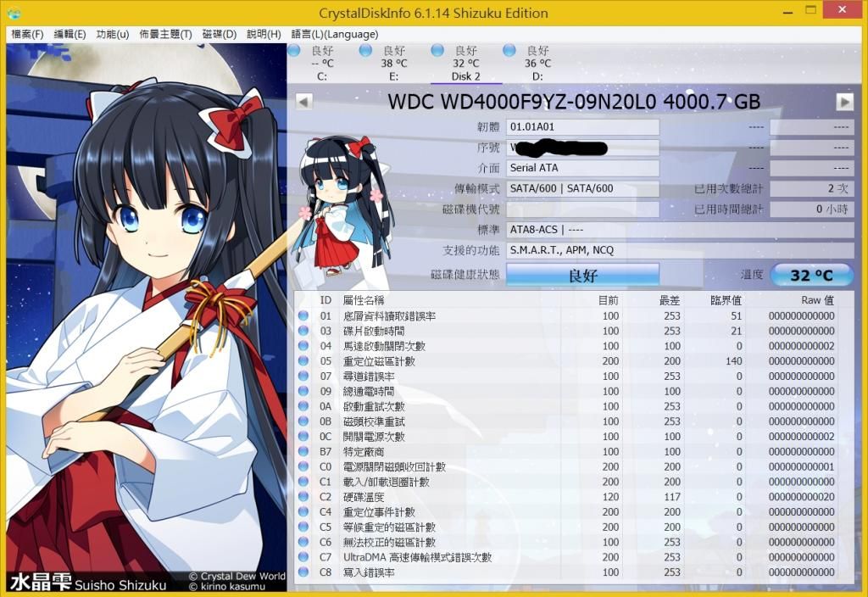Click the status icon for attribute 09
Image resolution: width=868 pixels, height=597 pixels.
click(303, 391)
